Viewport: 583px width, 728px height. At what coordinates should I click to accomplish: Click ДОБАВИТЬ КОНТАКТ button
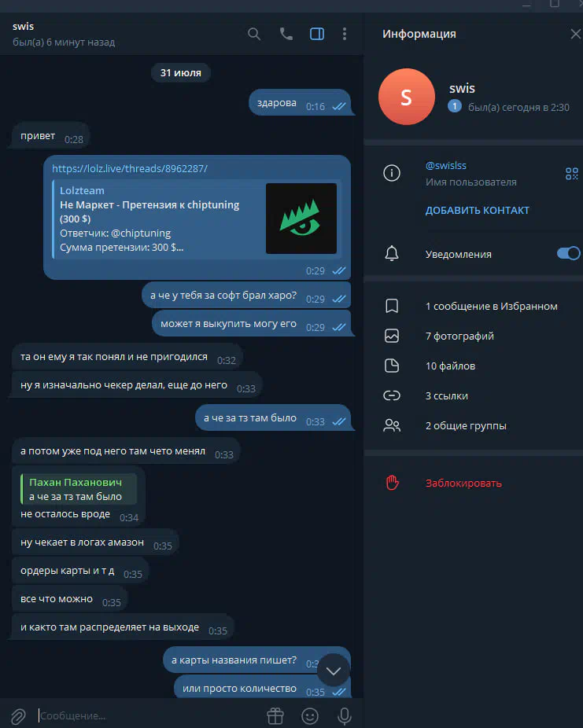pyautogui.click(x=477, y=211)
